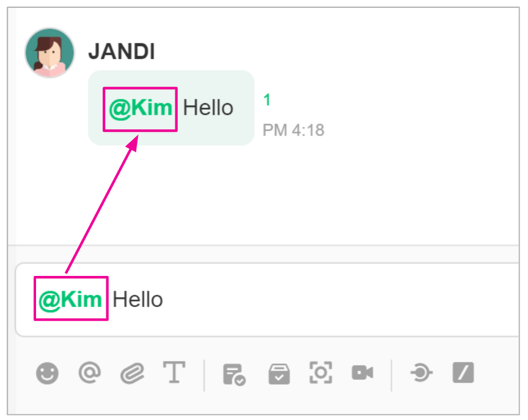Click the box-with-checkmark poll icon
Screen dimensions: 528x420
tap(279, 374)
